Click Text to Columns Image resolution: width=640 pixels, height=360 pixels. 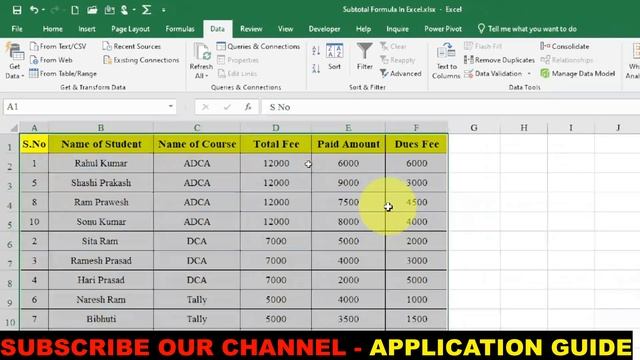tap(446, 61)
